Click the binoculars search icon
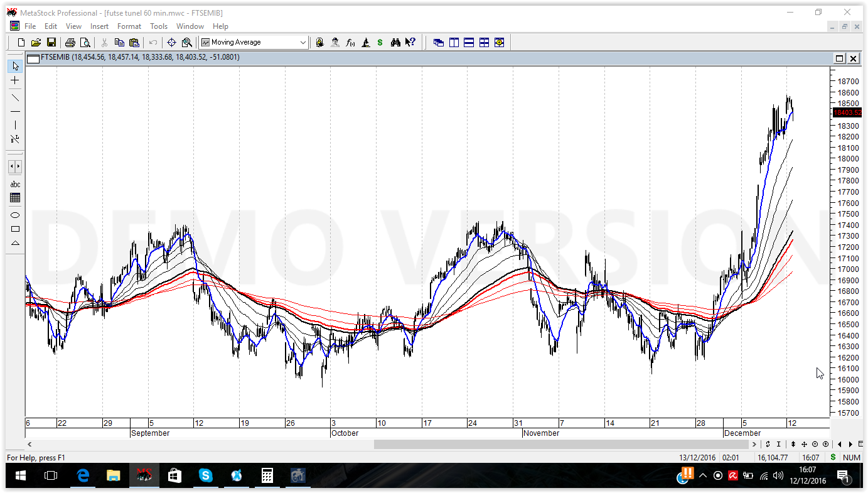The width and height of the screenshot is (868, 493). [x=395, y=42]
